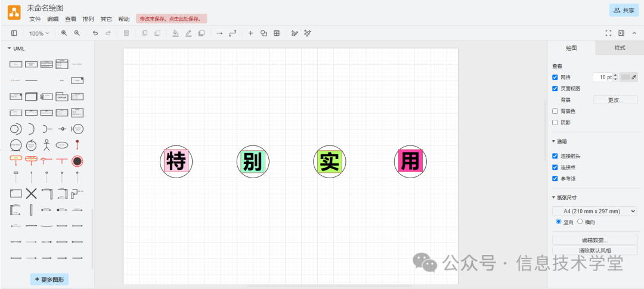644x289 pixels.
Task: Pick the UML actor stick figure shape
Action: tap(47, 145)
